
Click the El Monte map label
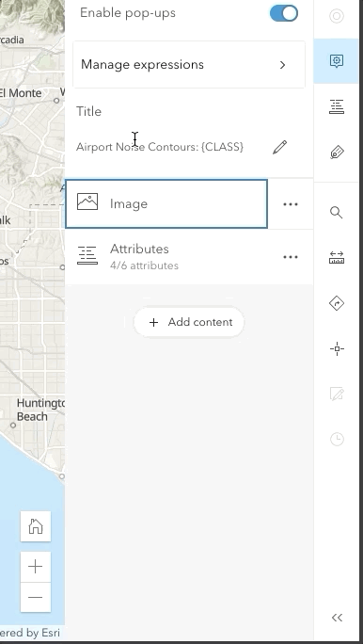pyautogui.click(x=21, y=93)
